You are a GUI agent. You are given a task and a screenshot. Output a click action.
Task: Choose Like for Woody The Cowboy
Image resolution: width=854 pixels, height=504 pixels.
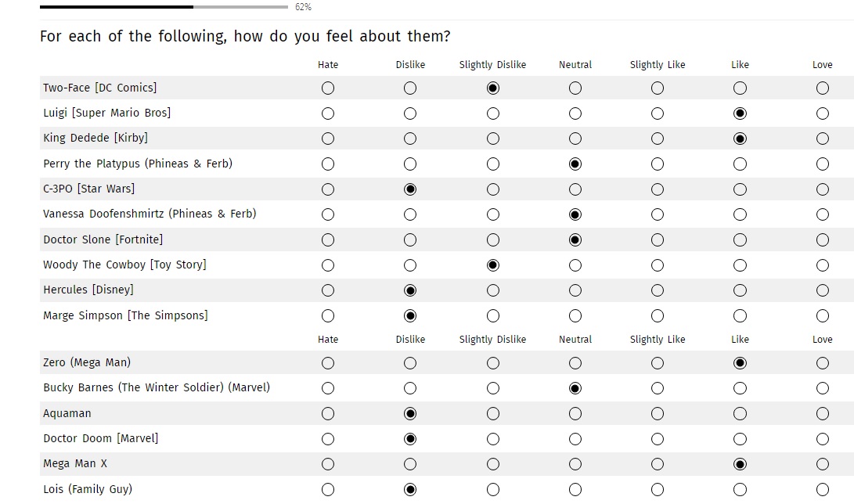pos(740,265)
